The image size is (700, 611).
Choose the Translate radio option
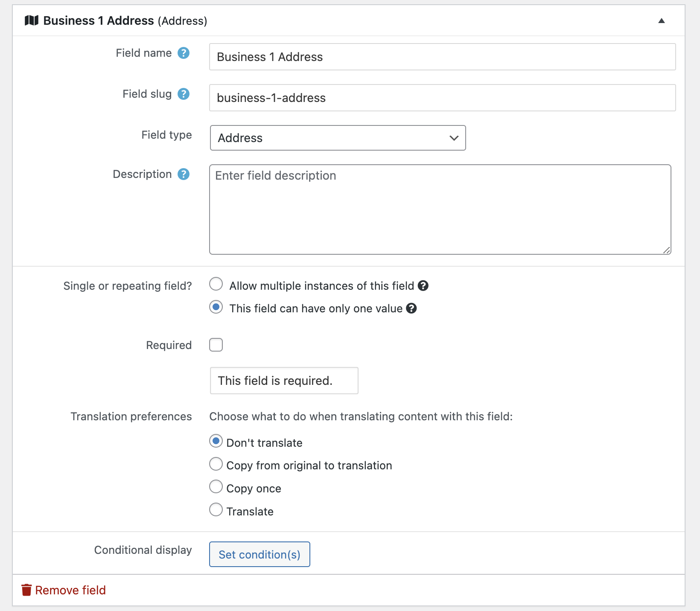216,509
